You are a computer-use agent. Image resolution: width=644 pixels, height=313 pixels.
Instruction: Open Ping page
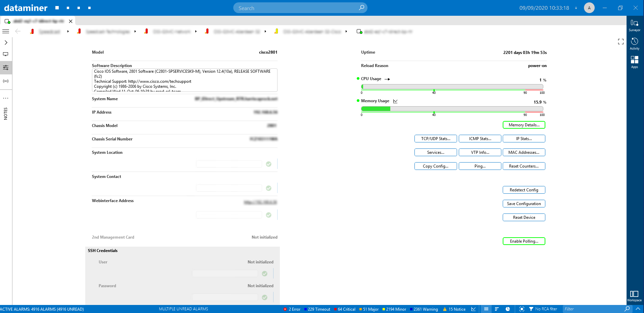tap(480, 166)
